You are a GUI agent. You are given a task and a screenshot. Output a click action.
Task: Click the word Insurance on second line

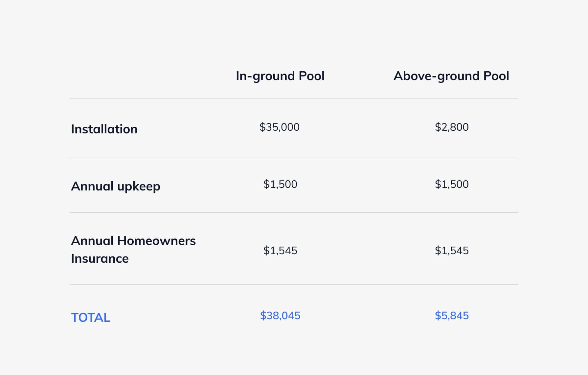click(x=100, y=259)
